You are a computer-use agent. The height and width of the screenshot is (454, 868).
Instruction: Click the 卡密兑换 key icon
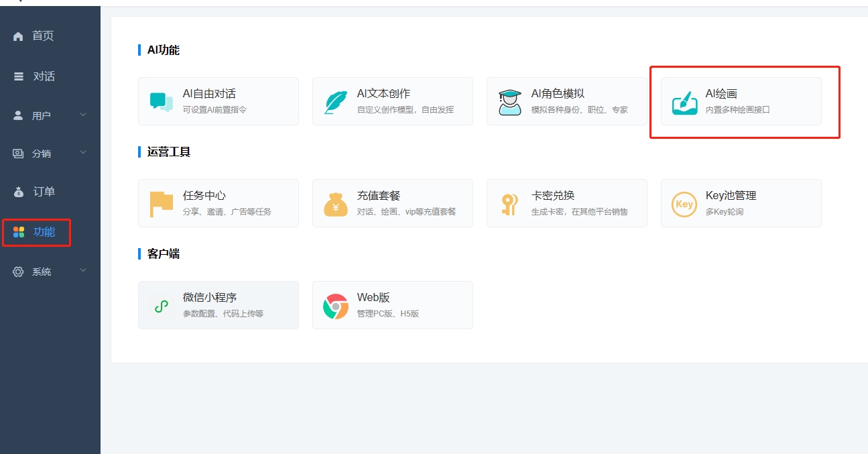(x=509, y=204)
